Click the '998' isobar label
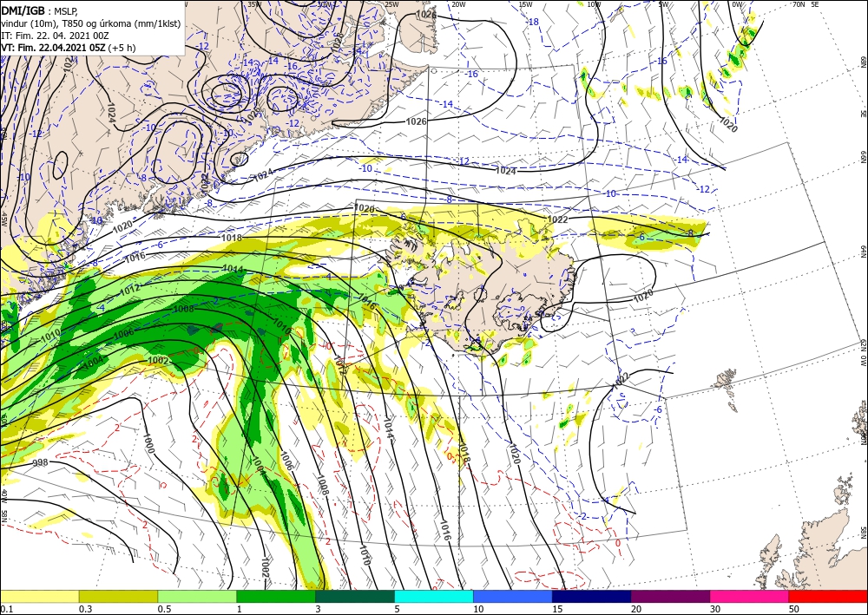This screenshot has height=615, width=868. click(x=40, y=462)
